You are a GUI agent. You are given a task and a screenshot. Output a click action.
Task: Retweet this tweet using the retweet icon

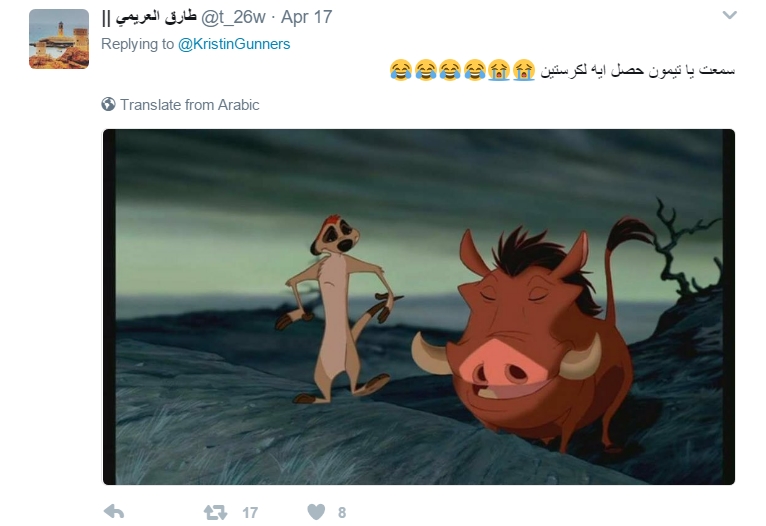(215, 512)
